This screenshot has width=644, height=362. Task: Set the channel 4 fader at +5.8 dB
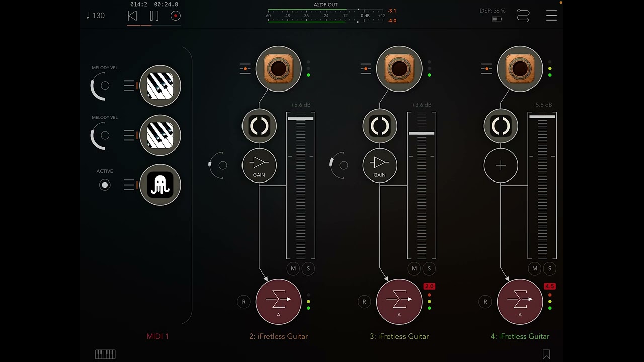(x=542, y=117)
